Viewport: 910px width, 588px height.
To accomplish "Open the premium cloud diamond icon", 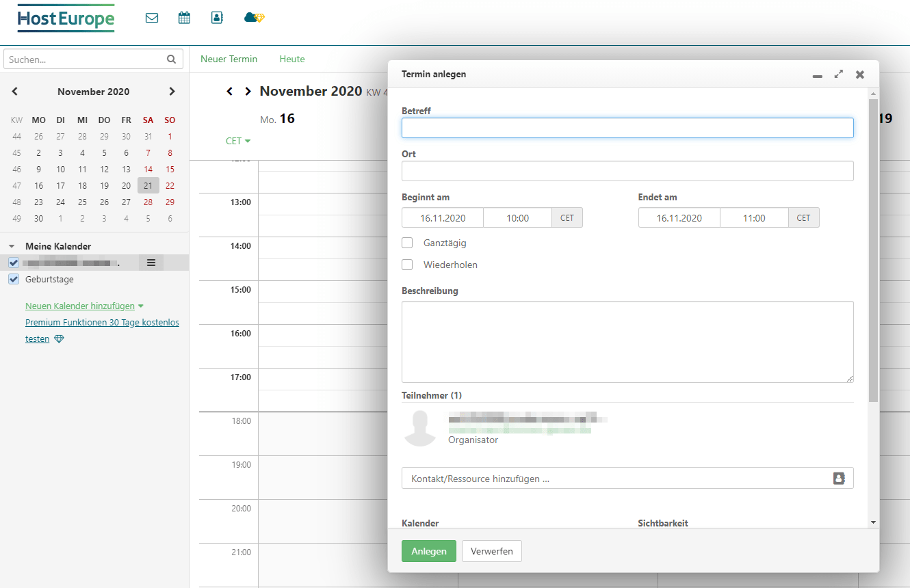I will [254, 18].
